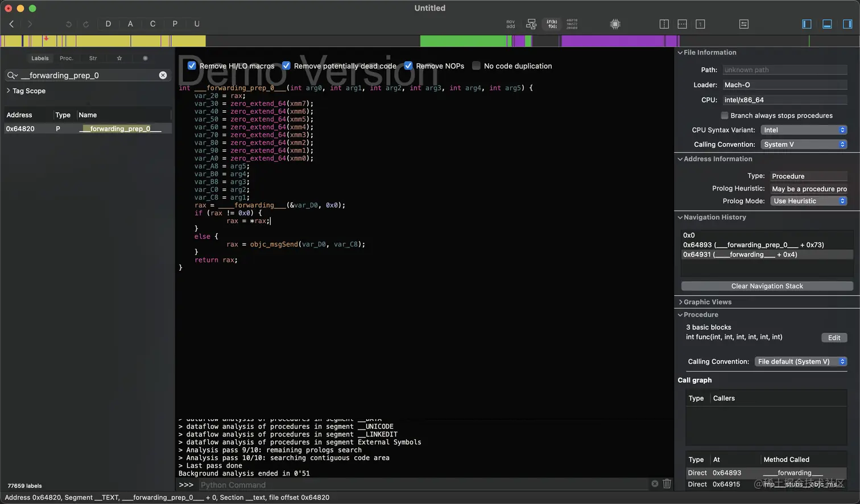
Task: Mark as data with D button
Action: [x=108, y=24]
